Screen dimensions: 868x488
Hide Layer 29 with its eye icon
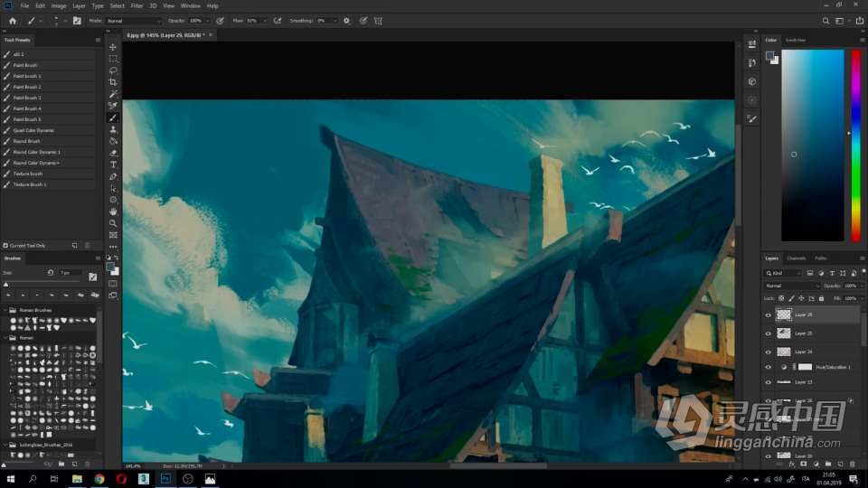(x=768, y=314)
